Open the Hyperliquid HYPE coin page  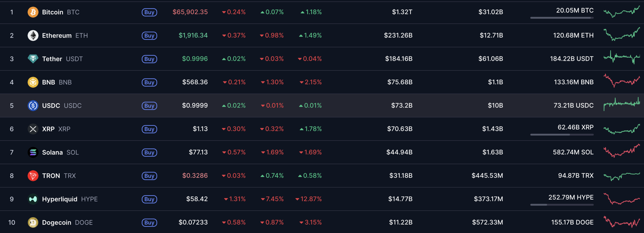point(70,199)
